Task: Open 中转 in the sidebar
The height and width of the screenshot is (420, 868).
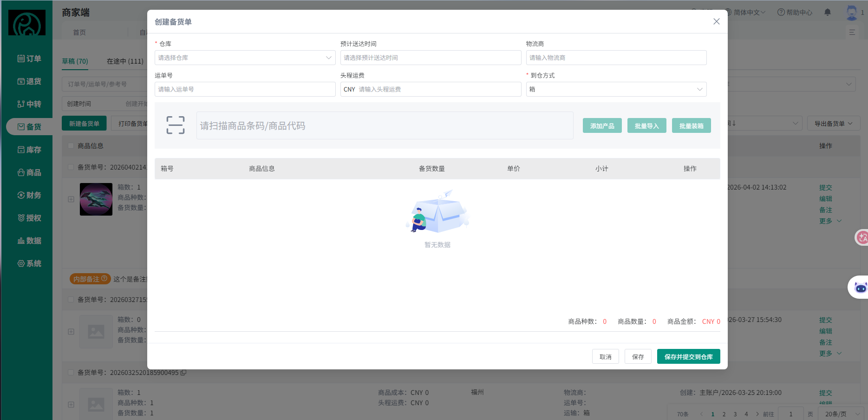Action: 29,104
